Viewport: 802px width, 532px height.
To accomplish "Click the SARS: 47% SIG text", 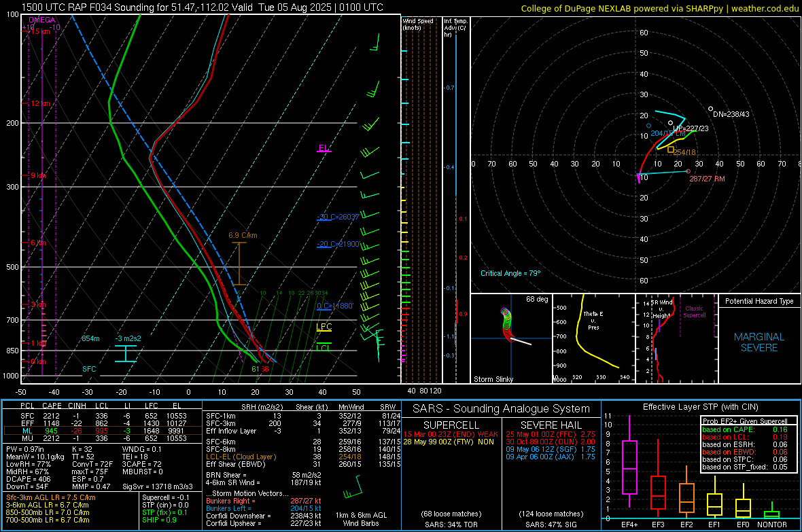I will point(551,525).
